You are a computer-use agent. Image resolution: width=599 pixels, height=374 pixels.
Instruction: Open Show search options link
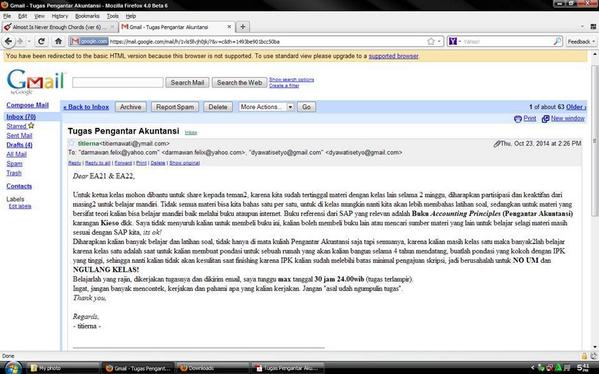click(291, 79)
